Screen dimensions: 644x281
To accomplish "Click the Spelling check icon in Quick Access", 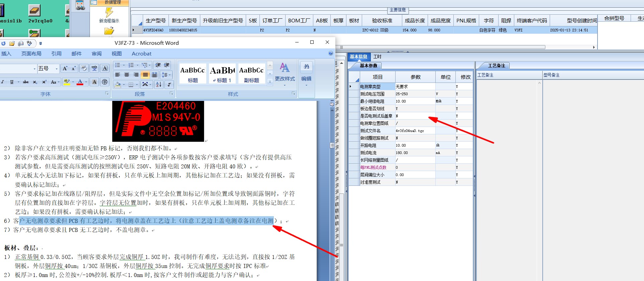I will tap(29, 43).
